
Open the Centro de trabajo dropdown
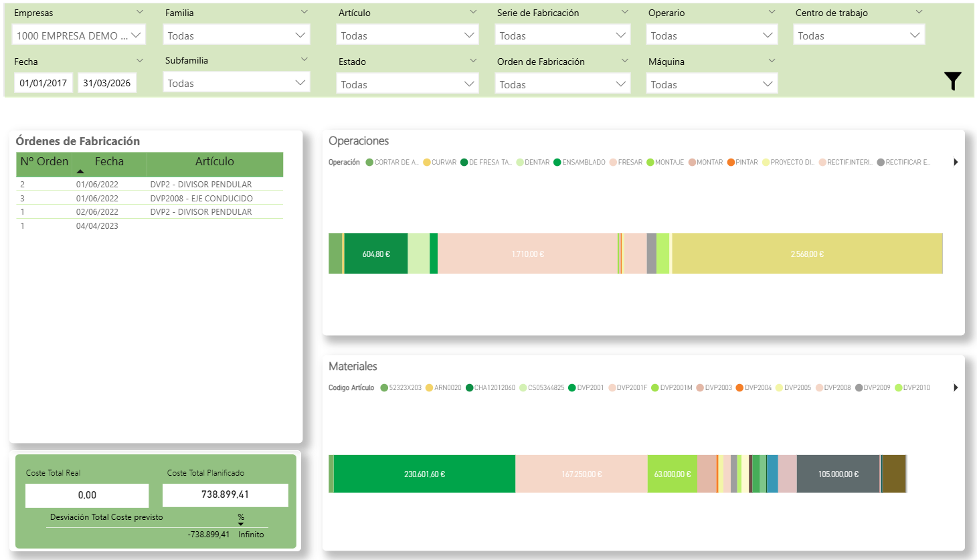[x=859, y=35]
